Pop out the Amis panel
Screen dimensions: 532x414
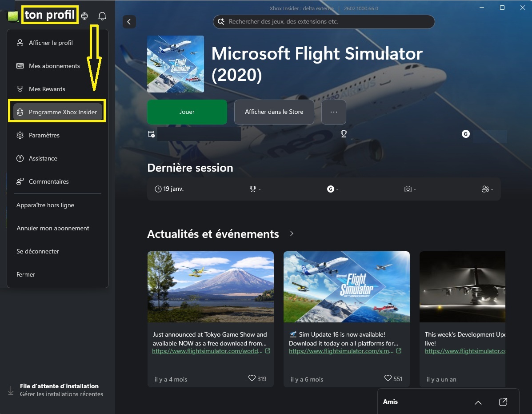[503, 402]
